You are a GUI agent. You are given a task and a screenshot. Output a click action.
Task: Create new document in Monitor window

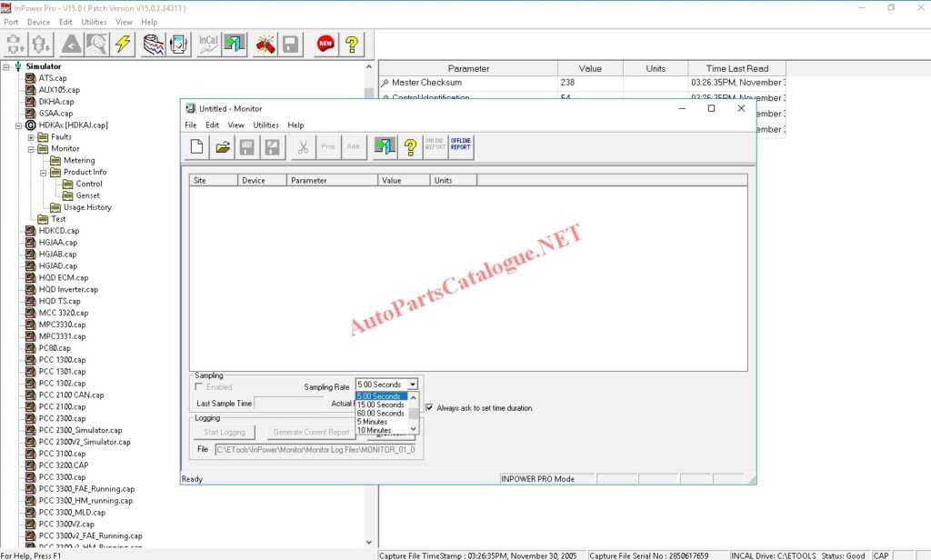[196, 146]
